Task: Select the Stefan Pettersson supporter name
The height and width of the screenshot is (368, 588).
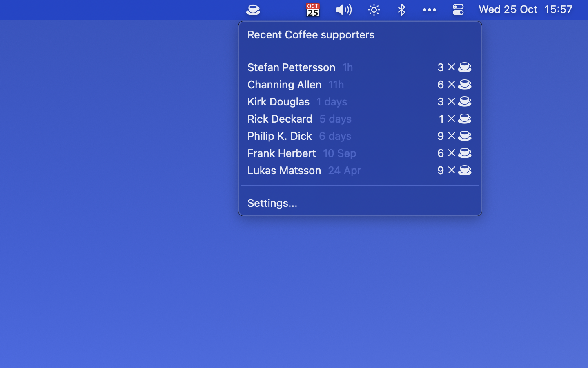Action: [x=291, y=67]
